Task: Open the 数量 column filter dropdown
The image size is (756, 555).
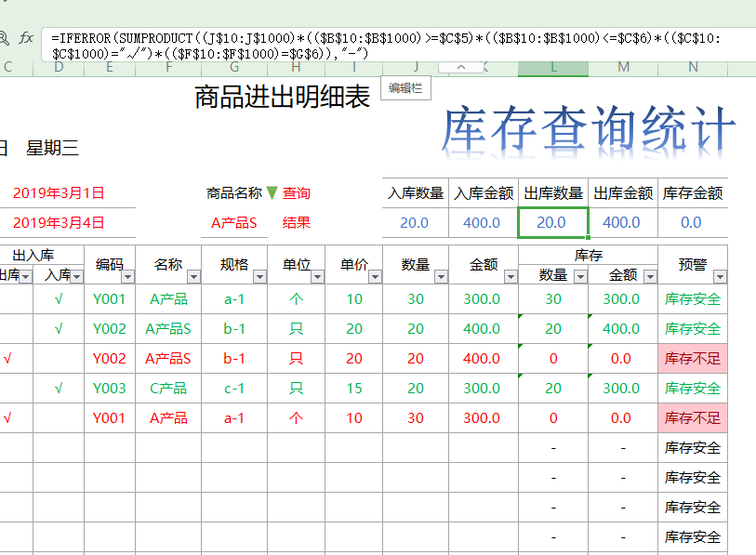Action: 441,276
